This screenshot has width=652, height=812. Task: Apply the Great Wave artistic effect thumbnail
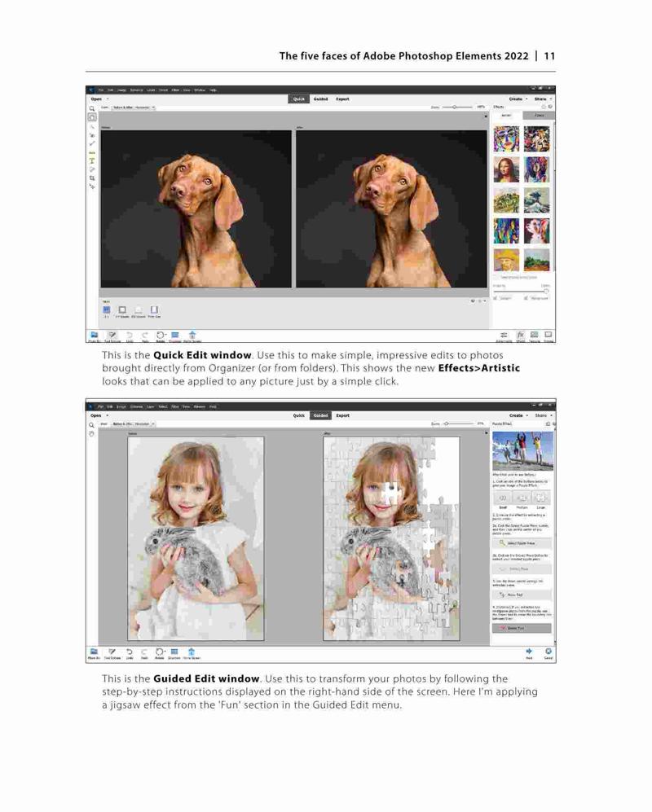[x=536, y=200]
